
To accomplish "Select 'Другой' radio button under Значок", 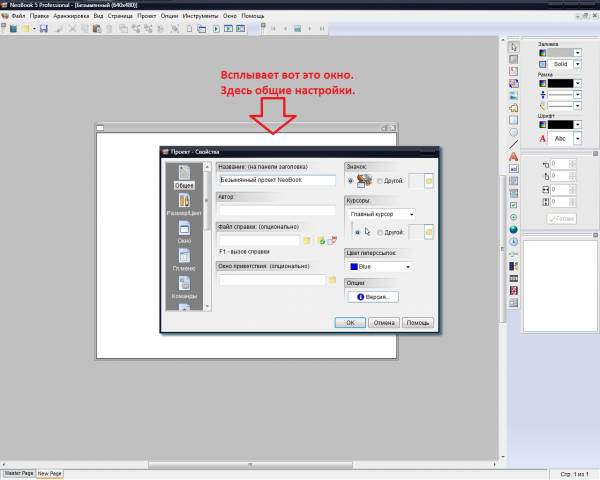I will (379, 181).
